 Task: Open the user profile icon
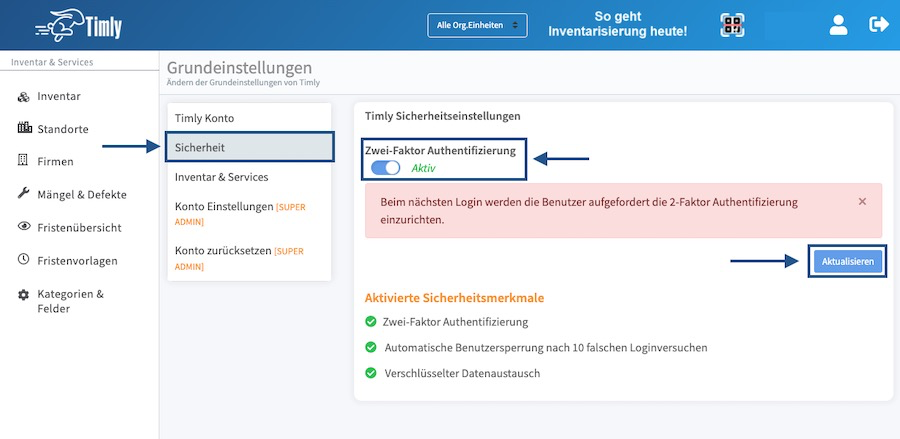(839, 25)
